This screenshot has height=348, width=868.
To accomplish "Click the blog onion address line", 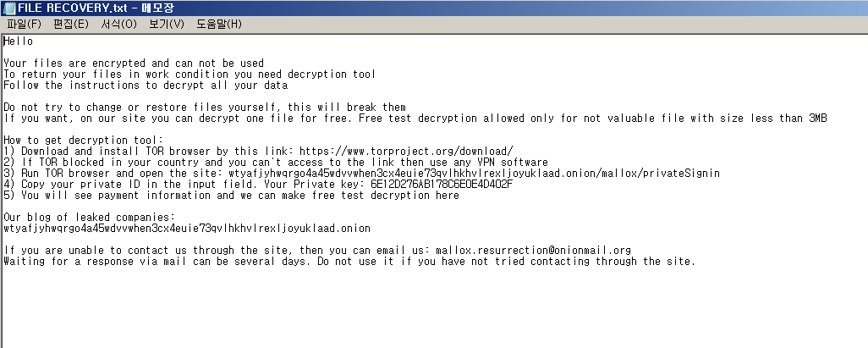I will [187, 229].
